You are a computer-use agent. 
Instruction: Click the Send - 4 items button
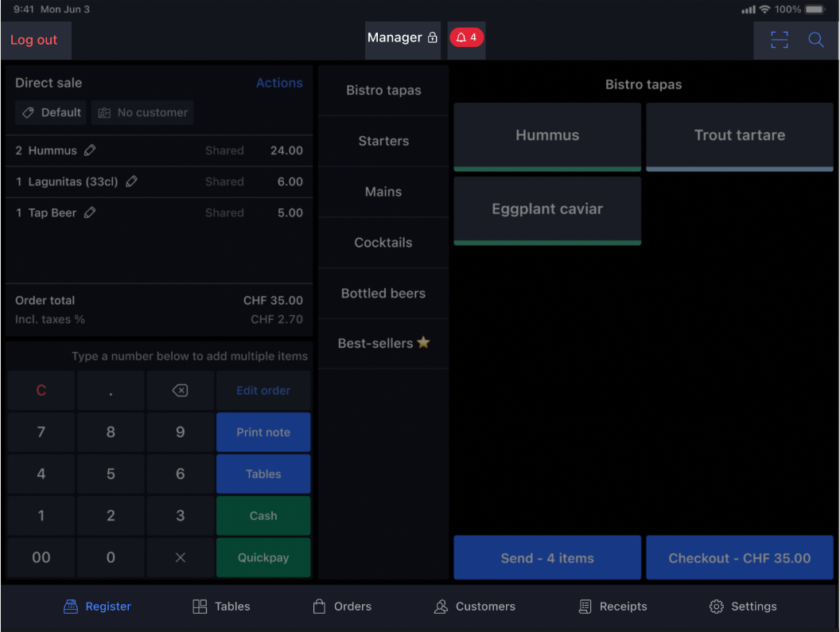[x=546, y=558]
